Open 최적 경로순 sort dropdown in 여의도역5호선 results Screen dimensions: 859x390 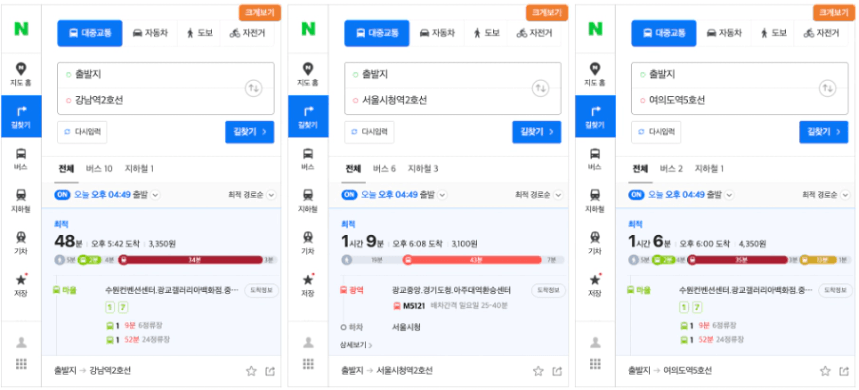coord(826,194)
